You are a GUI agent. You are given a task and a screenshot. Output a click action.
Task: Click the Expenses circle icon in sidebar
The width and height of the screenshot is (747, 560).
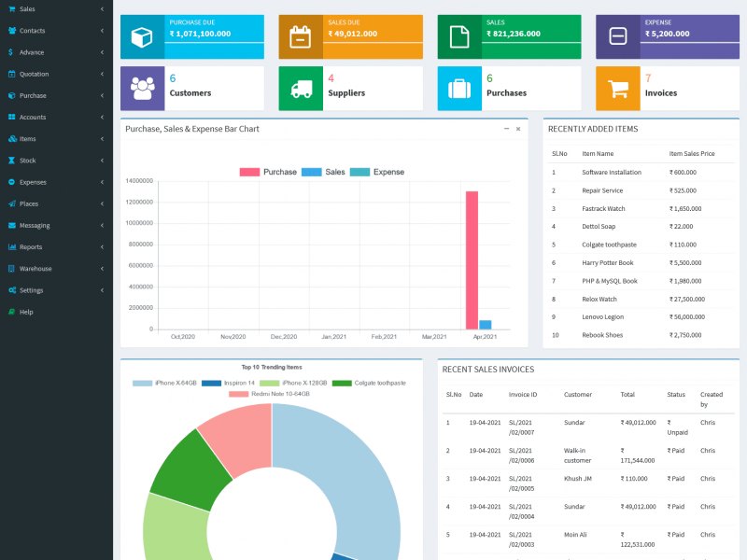pyautogui.click(x=12, y=182)
